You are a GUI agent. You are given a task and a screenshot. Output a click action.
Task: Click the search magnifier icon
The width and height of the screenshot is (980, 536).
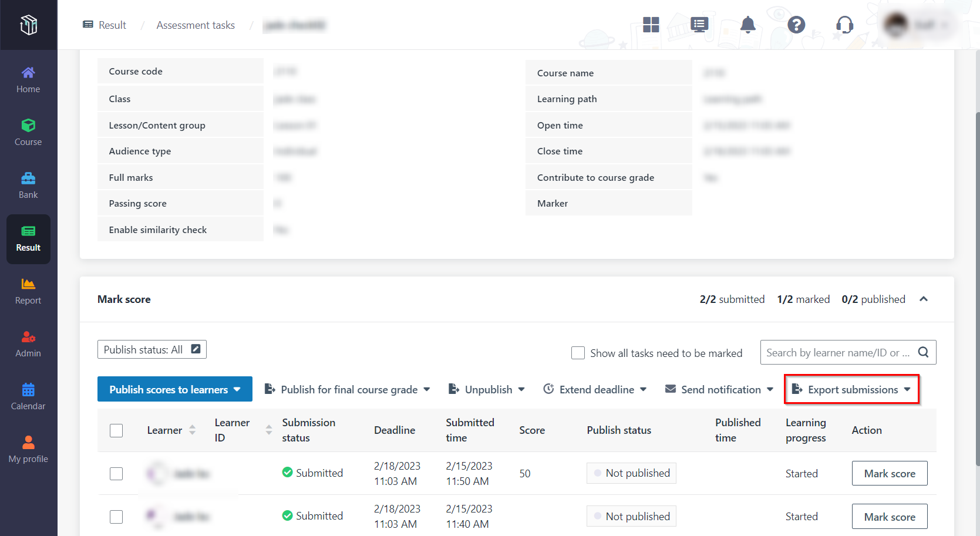(923, 352)
